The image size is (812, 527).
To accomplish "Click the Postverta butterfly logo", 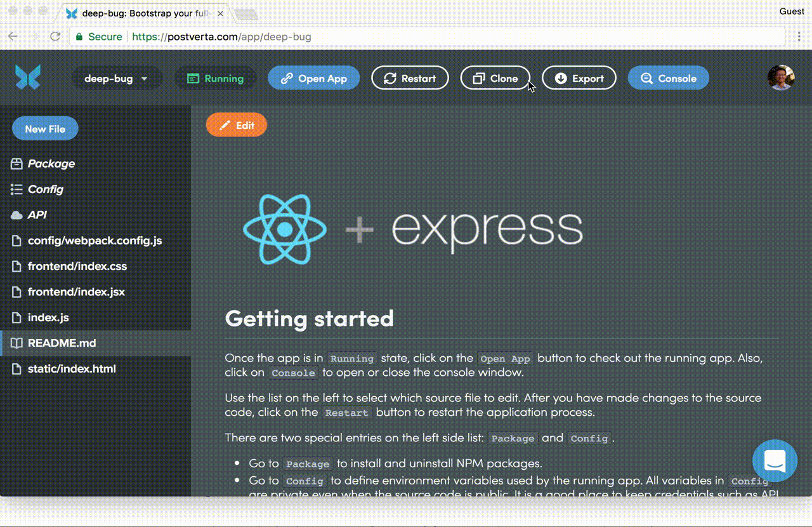I will pos(28,77).
